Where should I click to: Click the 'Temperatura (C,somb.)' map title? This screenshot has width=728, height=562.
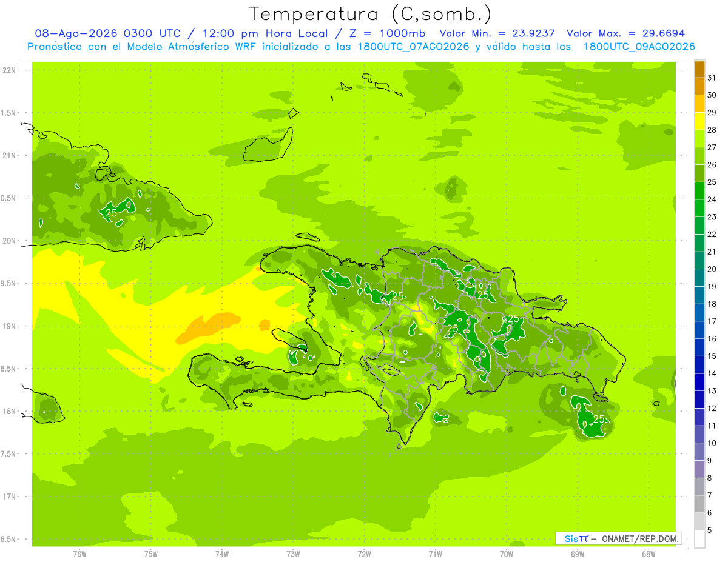coord(370,14)
